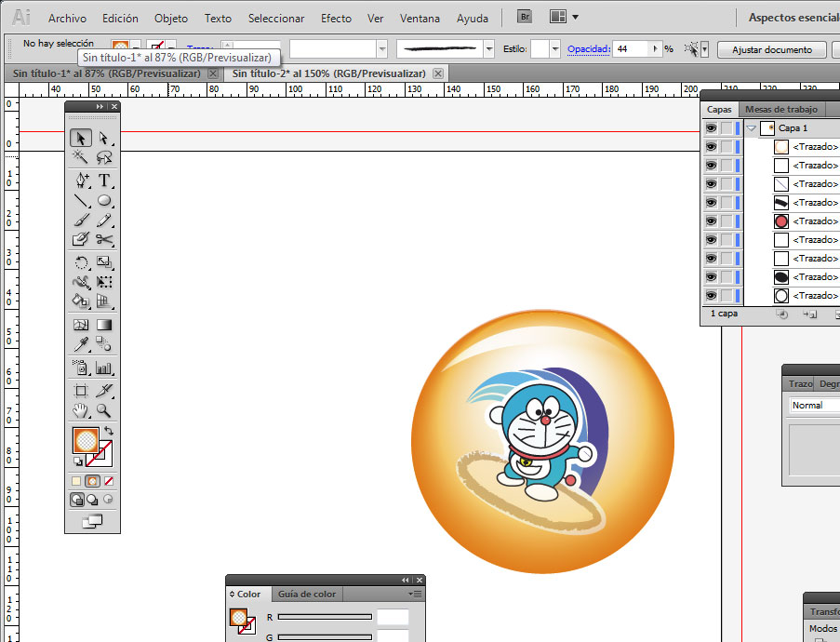Click the Opacidad link
840x642 pixels.
(589, 48)
